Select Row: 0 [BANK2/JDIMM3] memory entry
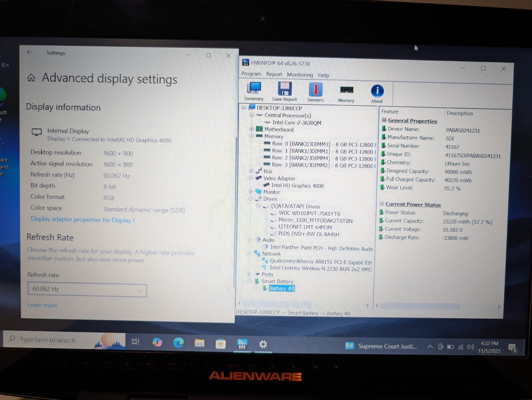Screen dimensions: 532x400 324,145
